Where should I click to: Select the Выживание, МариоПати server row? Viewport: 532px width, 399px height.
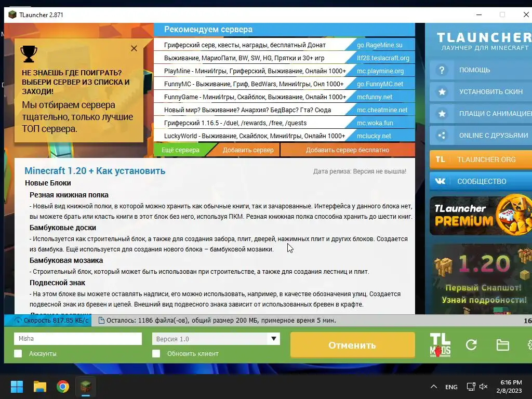pos(284,58)
